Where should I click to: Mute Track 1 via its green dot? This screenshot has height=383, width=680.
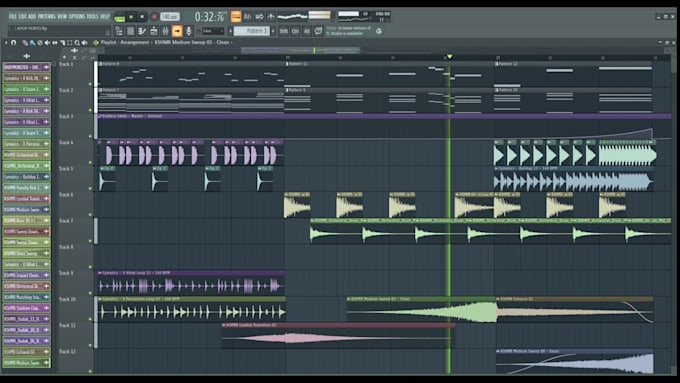90,84
